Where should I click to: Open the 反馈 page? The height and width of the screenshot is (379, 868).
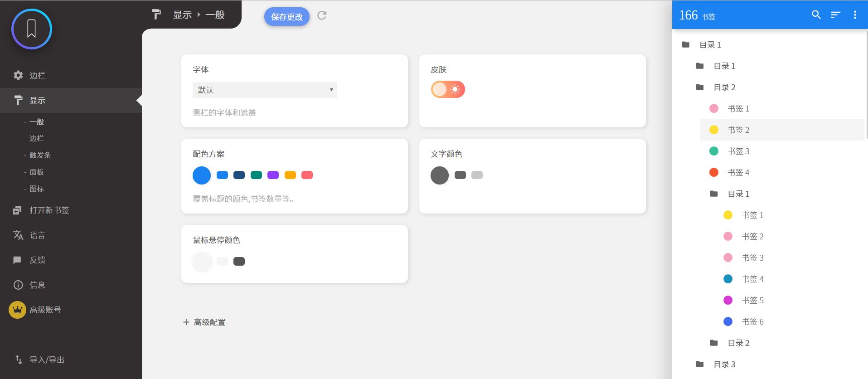[x=37, y=260]
